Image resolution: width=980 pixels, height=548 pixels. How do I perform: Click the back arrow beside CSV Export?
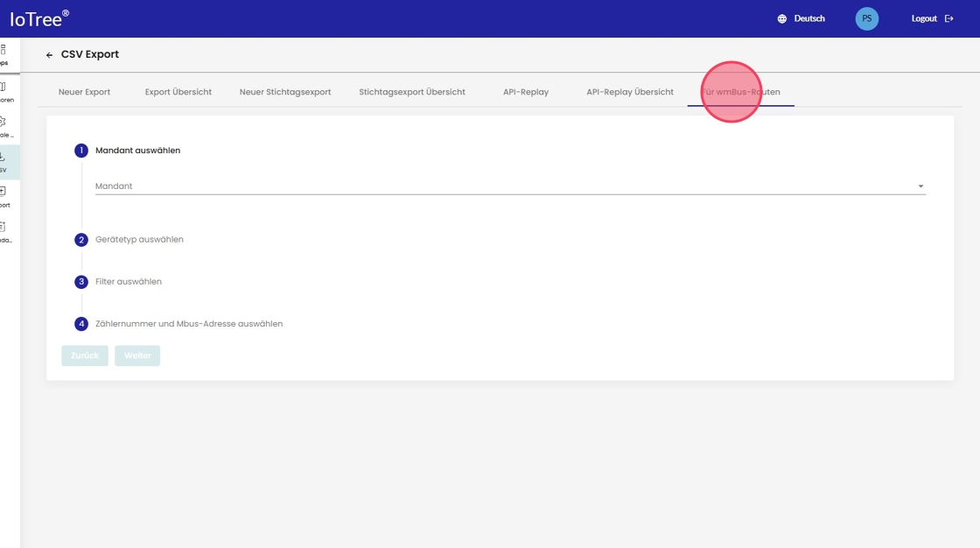[50, 55]
